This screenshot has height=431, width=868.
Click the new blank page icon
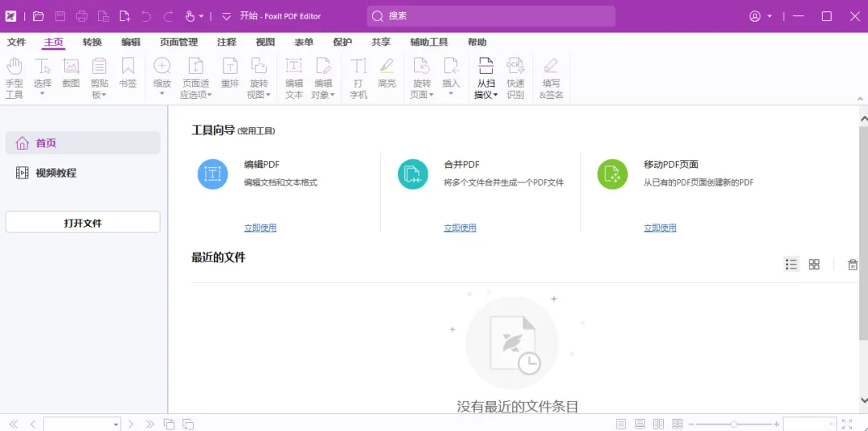125,16
